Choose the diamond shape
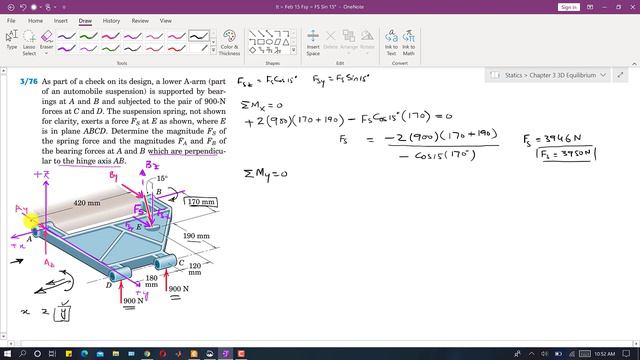This screenshot has width=640, height=360. click(252, 50)
